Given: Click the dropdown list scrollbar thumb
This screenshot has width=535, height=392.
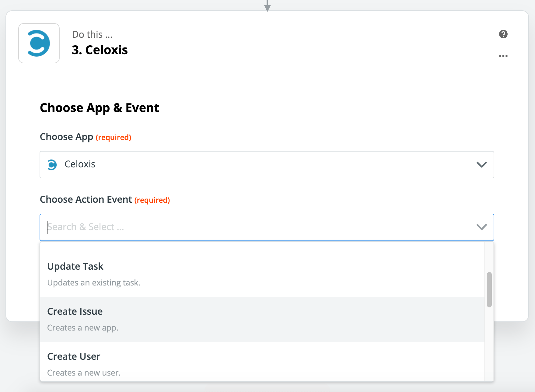Looking at the screenshot, I should [x=489, y=289].
